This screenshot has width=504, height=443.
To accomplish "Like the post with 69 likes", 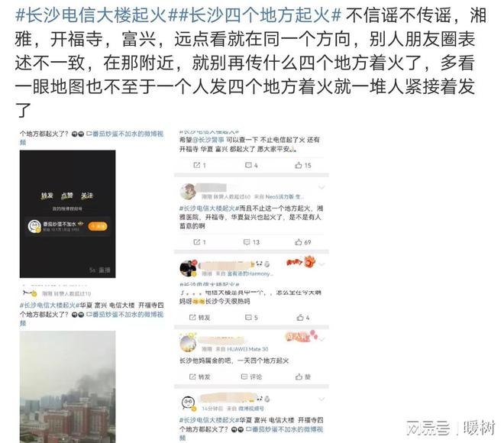I will pyautogui.click(x=299, y=242).
